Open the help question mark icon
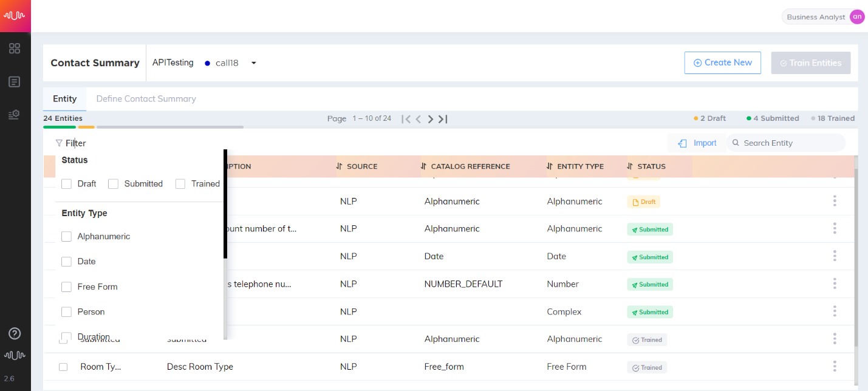 coord(15,333)
